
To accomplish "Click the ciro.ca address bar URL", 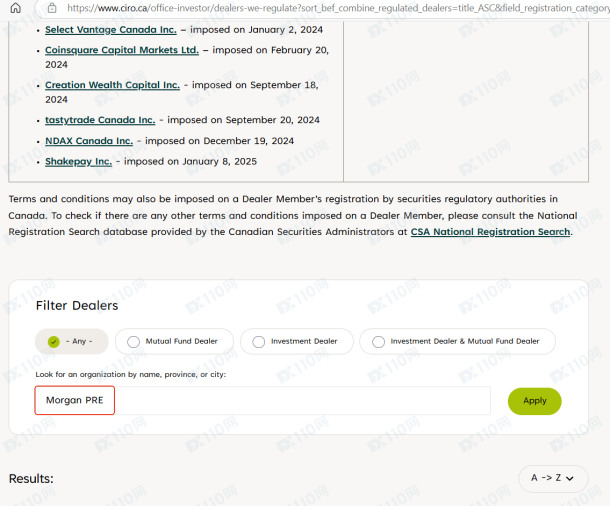I will tap(338, 8).
